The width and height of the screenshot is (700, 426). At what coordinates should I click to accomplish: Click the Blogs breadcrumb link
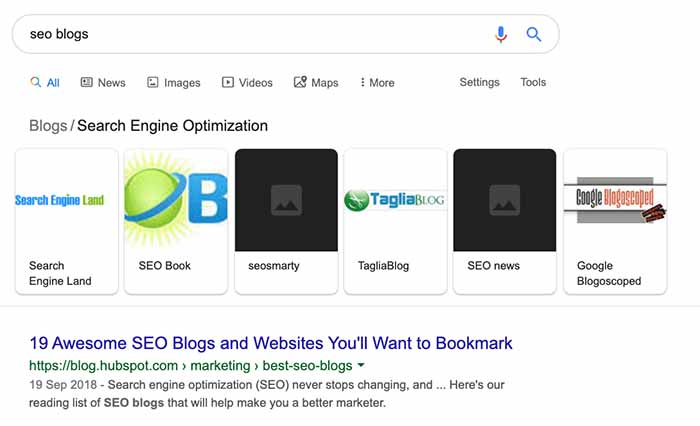[x=48, y=126]
